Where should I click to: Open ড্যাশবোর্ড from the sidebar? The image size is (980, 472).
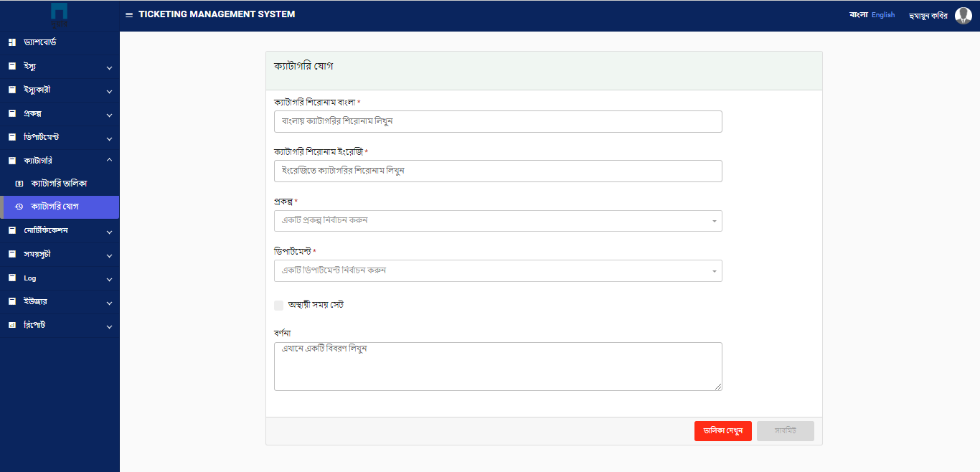60,43
